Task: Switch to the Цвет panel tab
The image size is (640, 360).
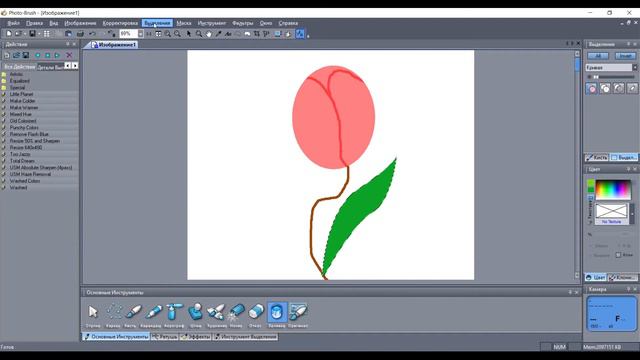Action: [596, 278]
